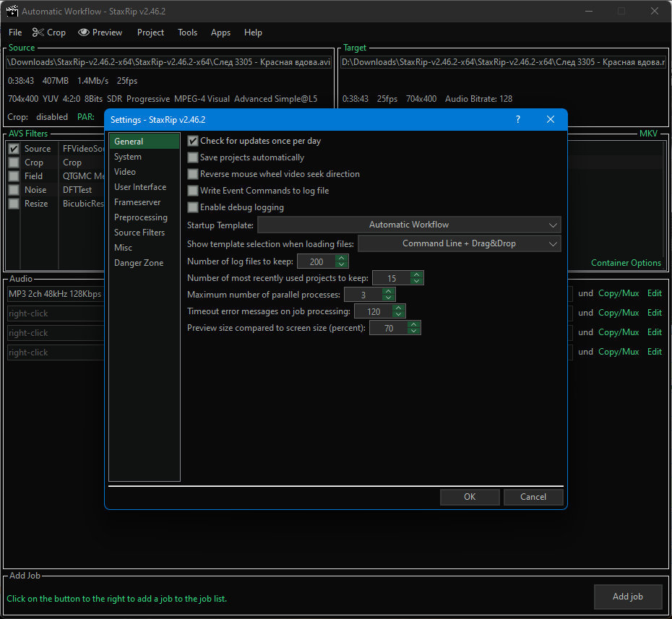Decrease number of log files to keep
This screenshot has width=672, height=619.
tap(342, 265)
